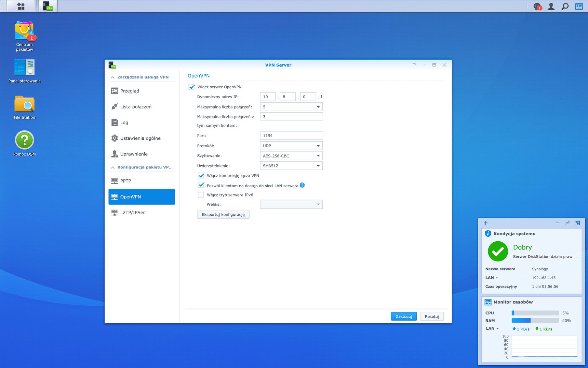Open the Centrum pakietów desktop icon
Screen dimensions: 588x368
(25, 36)
